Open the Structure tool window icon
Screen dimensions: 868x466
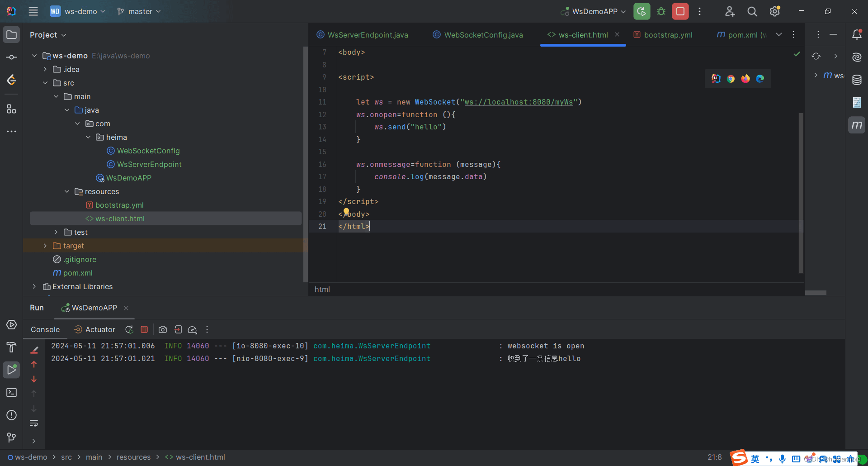tap(12, 109)
